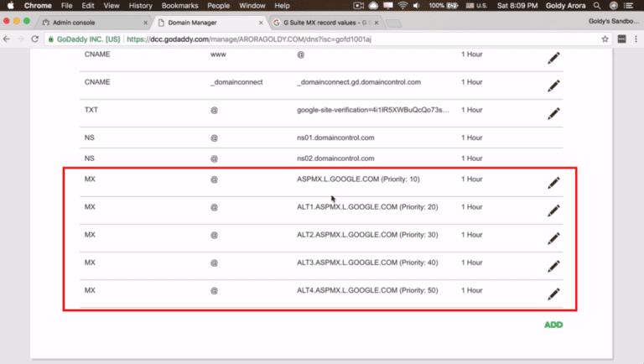
Task: Edit the ALT1.ASPMX.L.GOOGLE.COM MX record
Action: pyautogui.click(x=553, y=211)
